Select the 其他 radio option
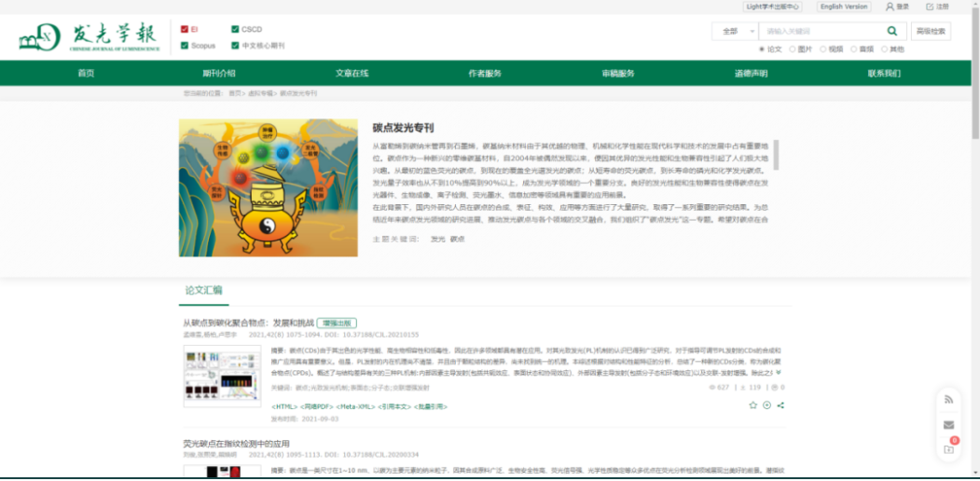 coord(884,49)
